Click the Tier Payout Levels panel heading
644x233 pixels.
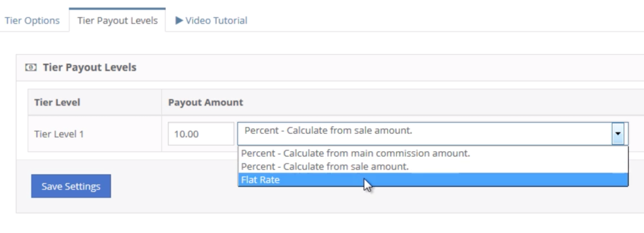click(89, 67)
